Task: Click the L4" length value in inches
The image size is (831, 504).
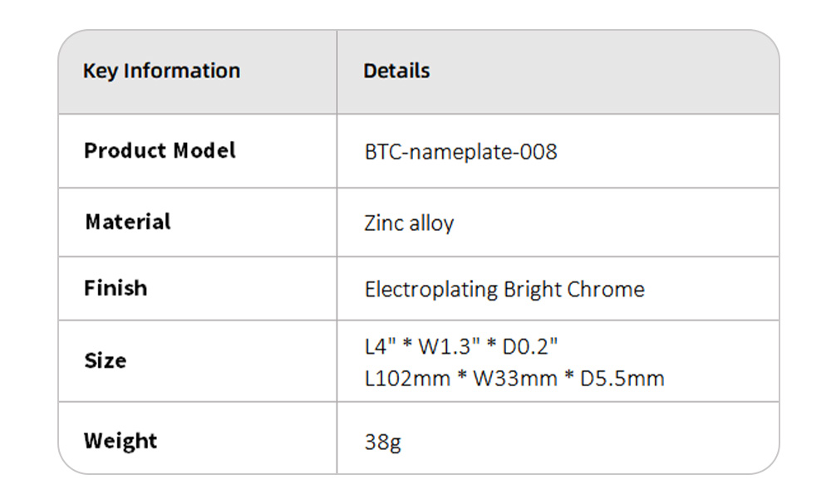Action: pyautogui.click(x=378, y=345)
